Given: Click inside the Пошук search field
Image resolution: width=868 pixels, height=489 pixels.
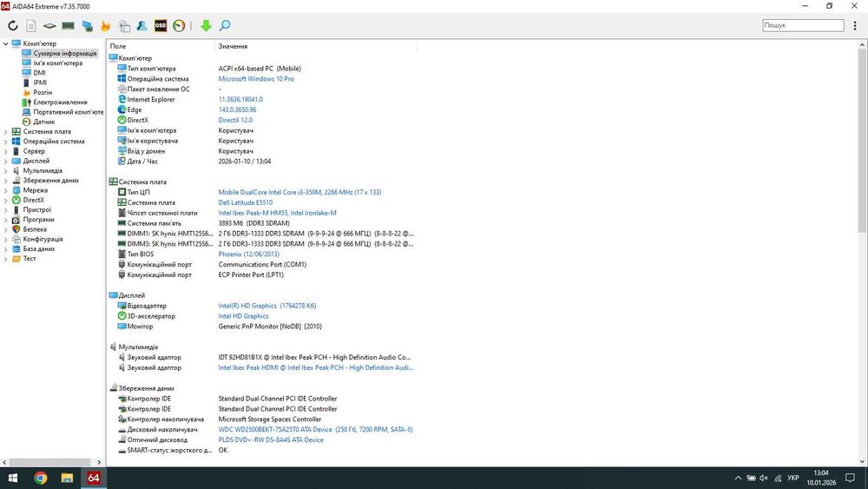Looking at the screenshot, I should pyautogui.click(x=803, y=25).
